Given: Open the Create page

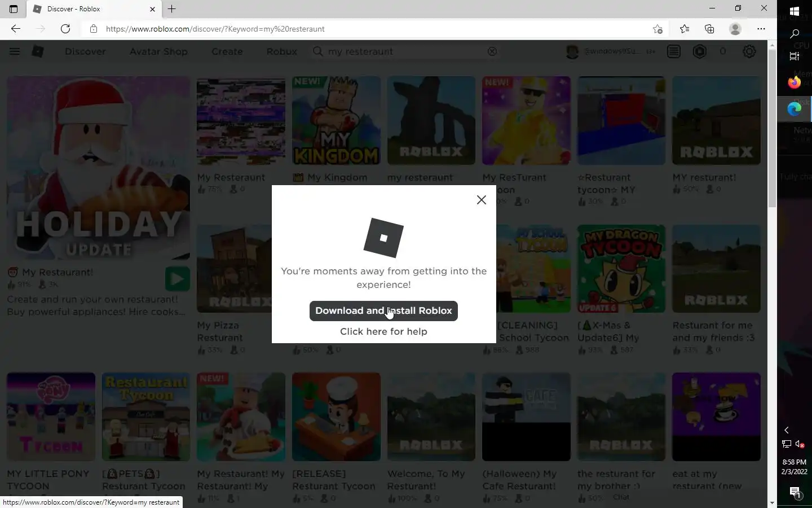Looking at the screenshot, I should pos(227,51).
